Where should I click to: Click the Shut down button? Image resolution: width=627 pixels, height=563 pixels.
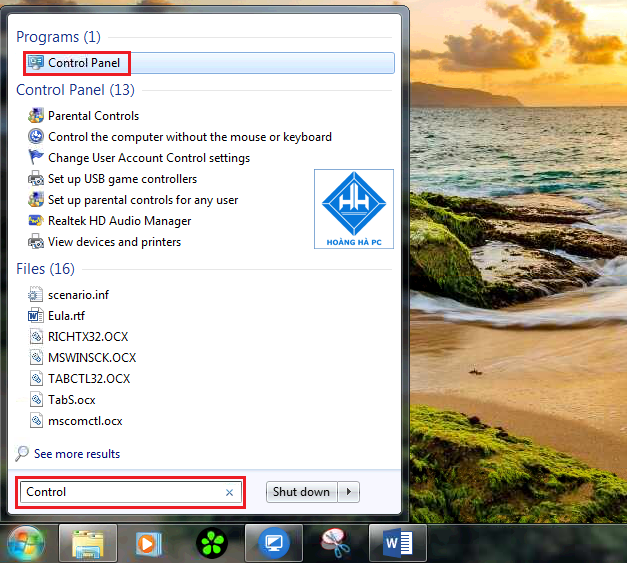[x=302, y=492]
